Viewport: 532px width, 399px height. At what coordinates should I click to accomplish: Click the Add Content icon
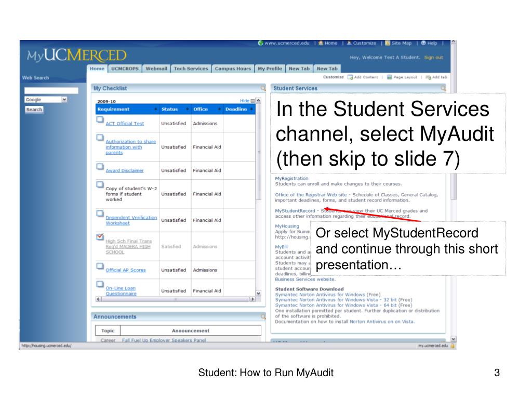point(350,77)
